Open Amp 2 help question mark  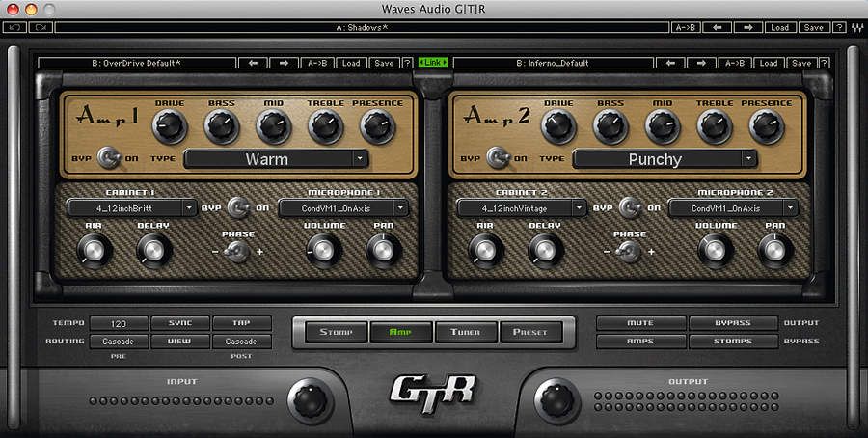click(x=825, y=63)
